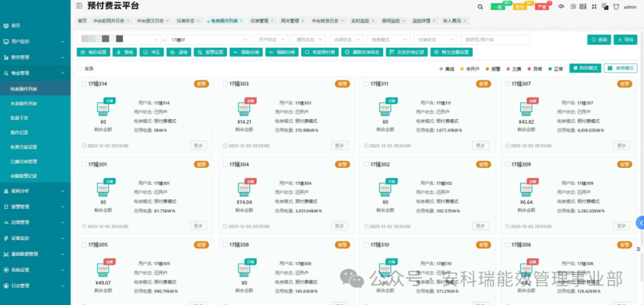
Task: Open 水表操作列表 in the sidebar
Action: point(24,104)
